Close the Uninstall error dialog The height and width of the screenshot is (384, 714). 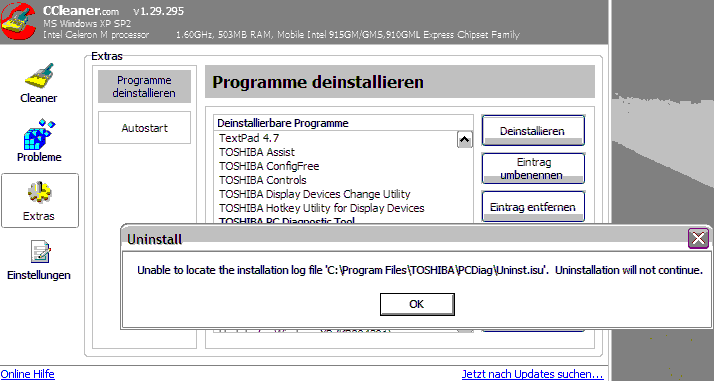(x=698, y=238)
